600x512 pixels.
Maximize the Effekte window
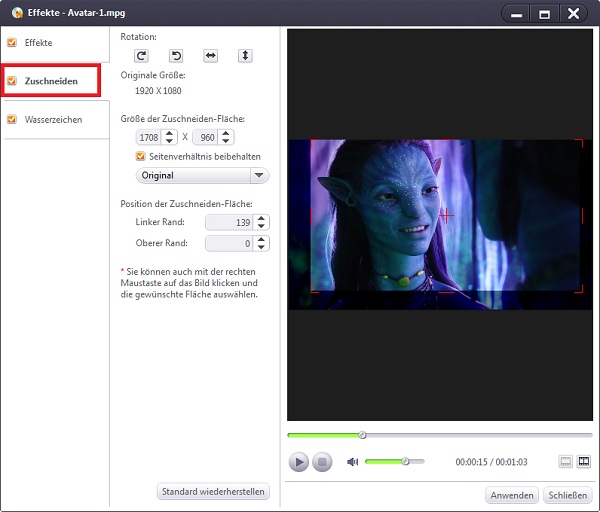544,15
